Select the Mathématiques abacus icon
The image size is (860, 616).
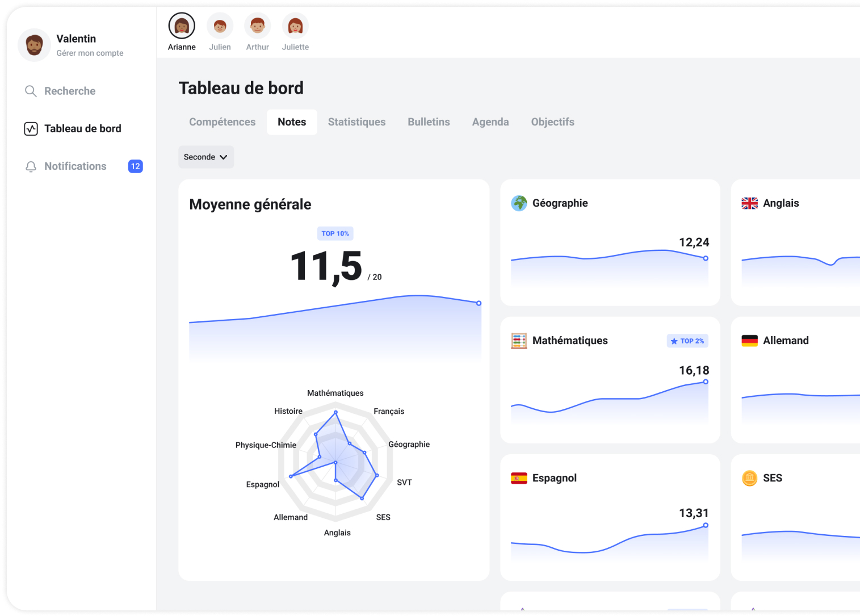tap(519, 340)
